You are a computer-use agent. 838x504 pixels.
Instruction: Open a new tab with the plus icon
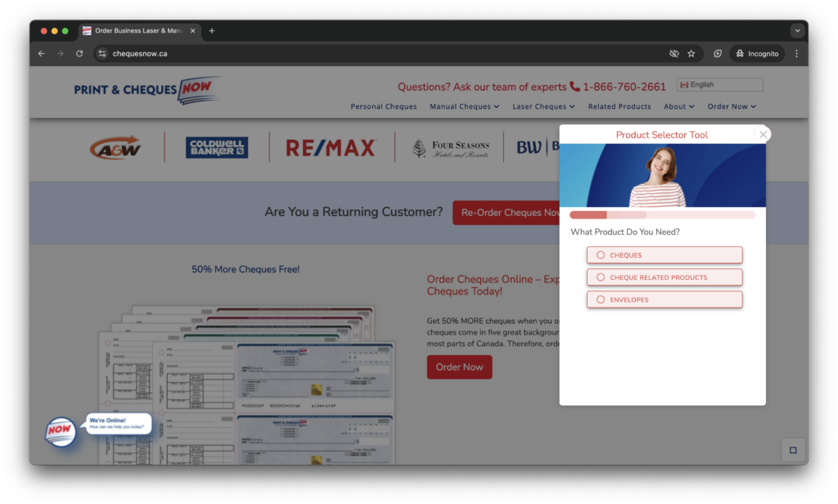pos(212,31)
